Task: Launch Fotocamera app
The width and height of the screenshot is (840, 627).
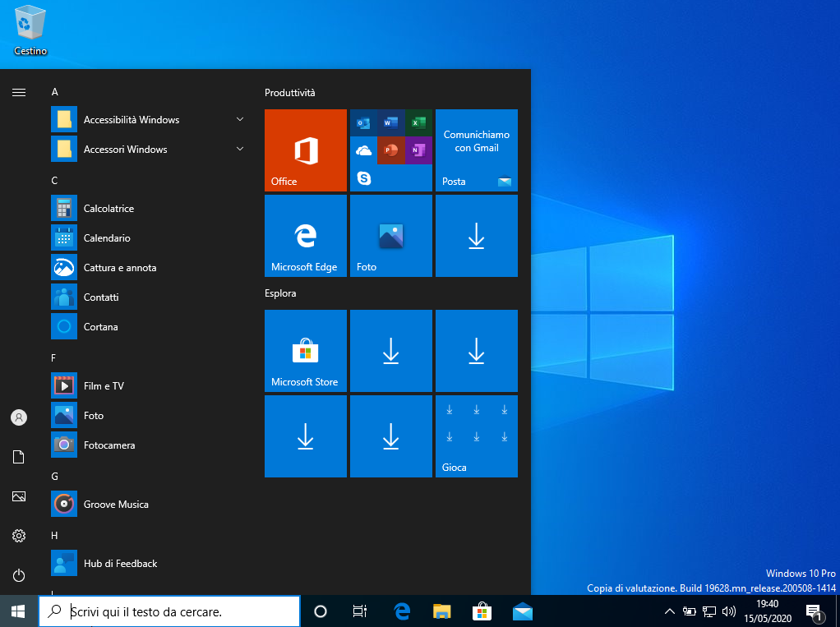Action: click(x=149, y=445)
